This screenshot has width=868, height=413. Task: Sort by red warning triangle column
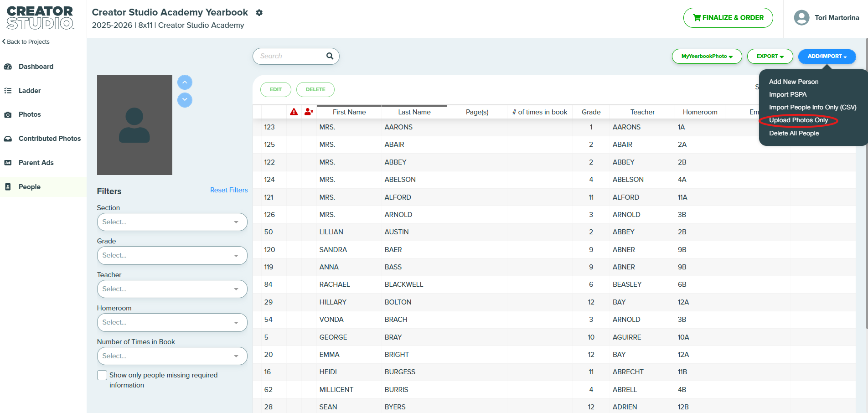tap(294, 112)
